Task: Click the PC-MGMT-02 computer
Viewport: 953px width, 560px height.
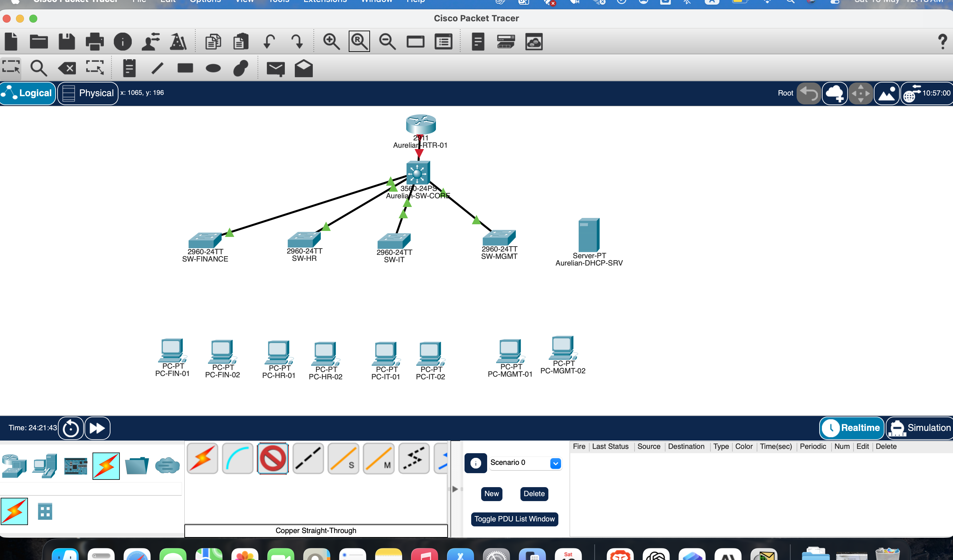Action: pyautogui.click(x=563, y=348)
